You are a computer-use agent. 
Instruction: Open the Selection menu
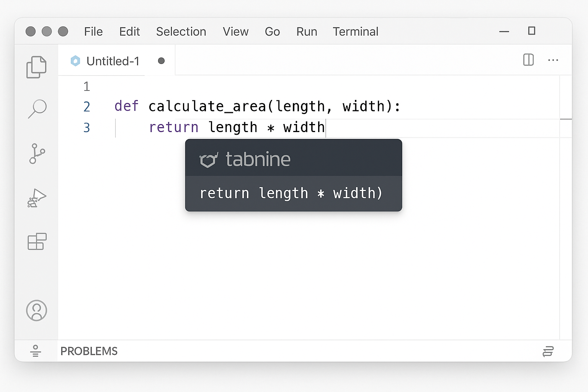pyautogui.click(x=181, y=31)
